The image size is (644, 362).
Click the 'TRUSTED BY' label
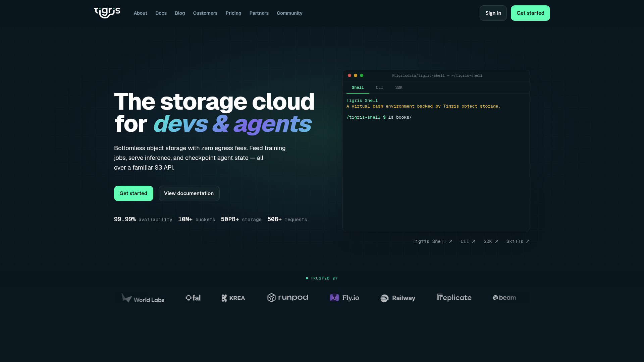click(x=322, y=278)
